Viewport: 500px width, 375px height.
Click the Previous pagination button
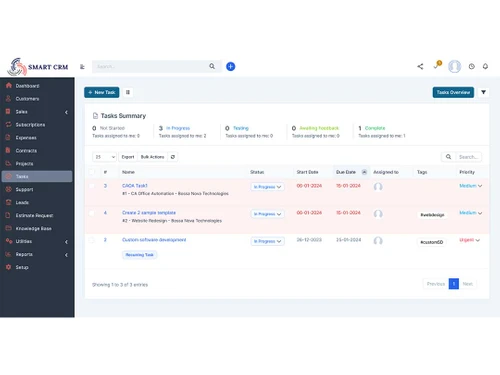point(436,284)
